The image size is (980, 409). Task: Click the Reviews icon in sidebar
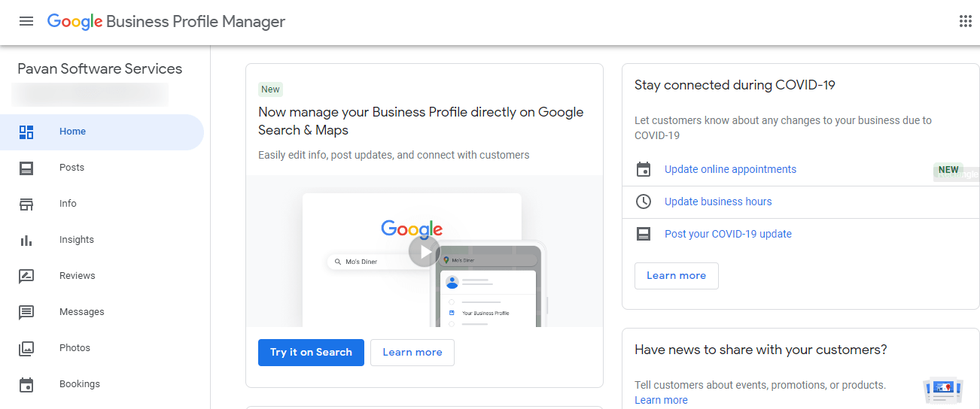click(26, 276)
